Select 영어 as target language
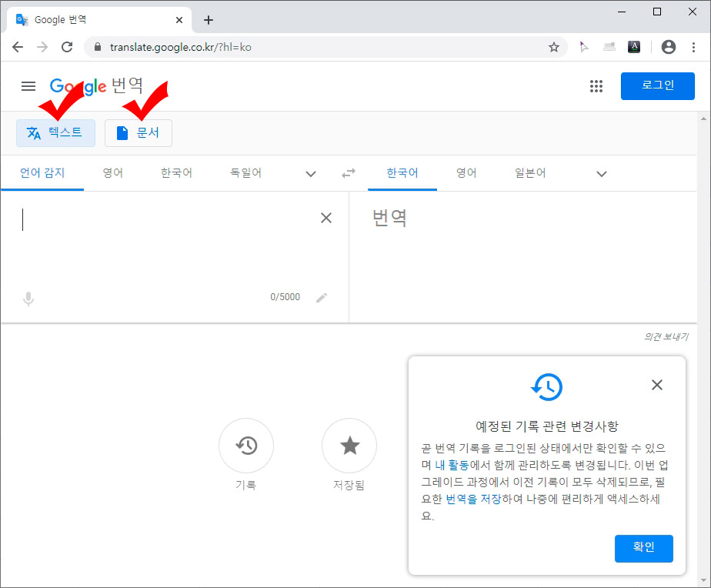This screenshot has width=711, height=588. pos(466,173)
